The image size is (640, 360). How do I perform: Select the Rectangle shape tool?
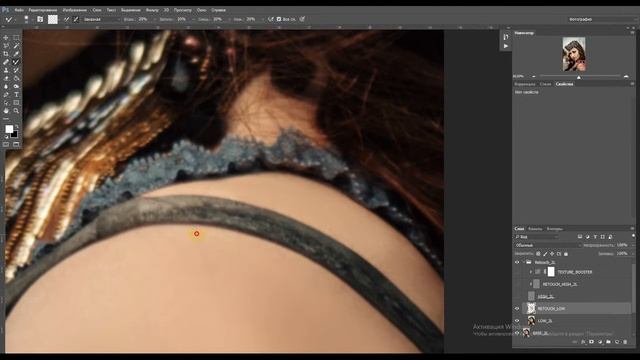click(16, 103)
